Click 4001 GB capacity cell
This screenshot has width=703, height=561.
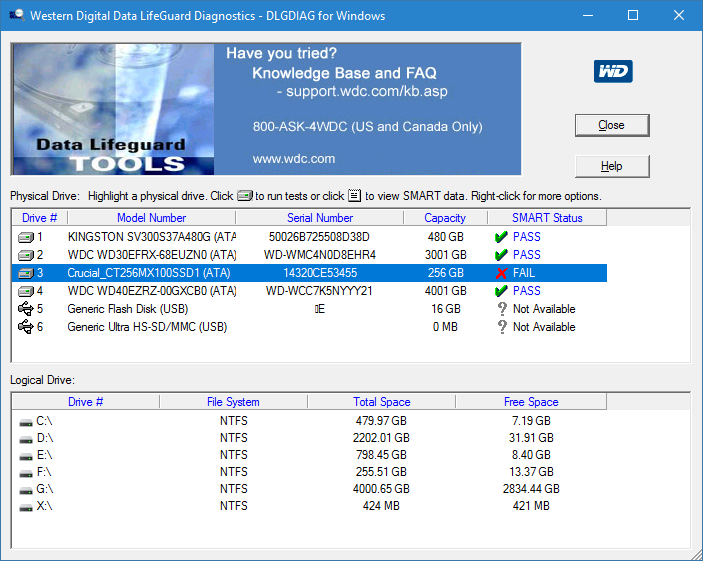tap(445, 291)
